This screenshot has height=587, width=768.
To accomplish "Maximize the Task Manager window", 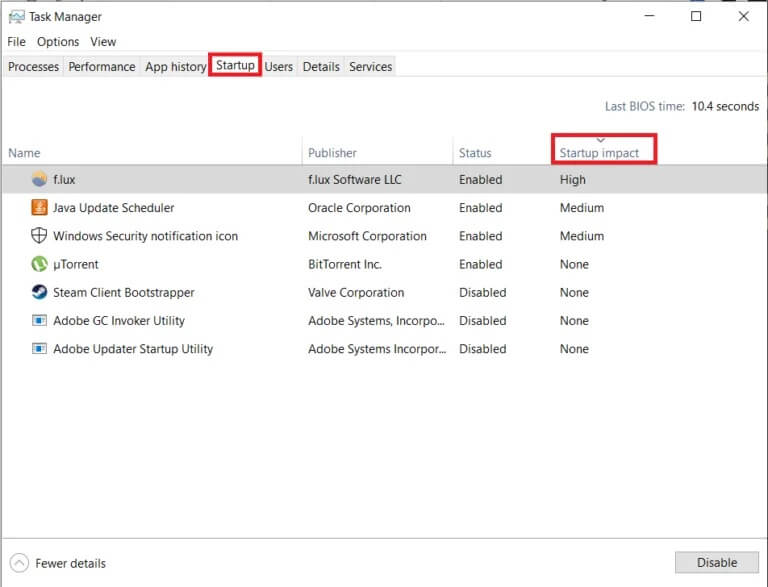I will [696, 16].
